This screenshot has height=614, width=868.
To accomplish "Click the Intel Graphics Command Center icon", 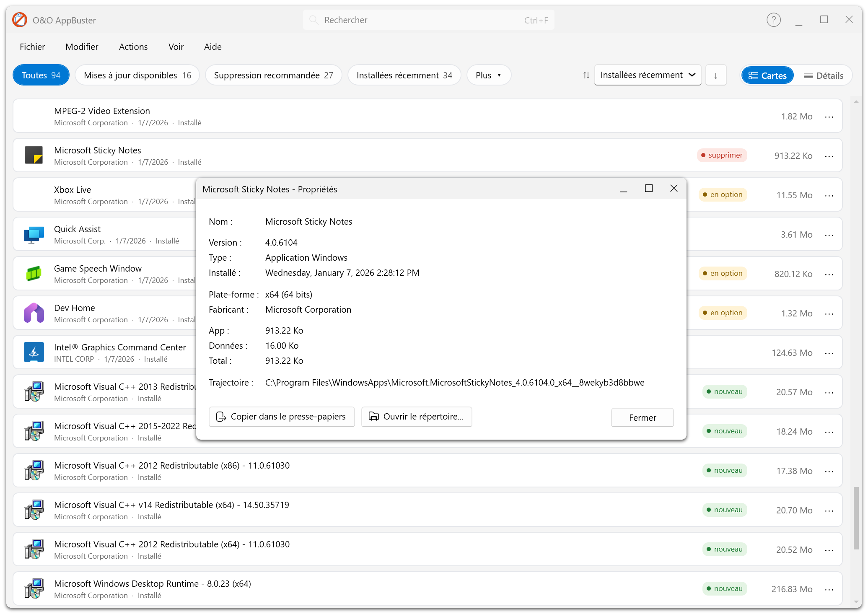I will [x=34, y=352].
